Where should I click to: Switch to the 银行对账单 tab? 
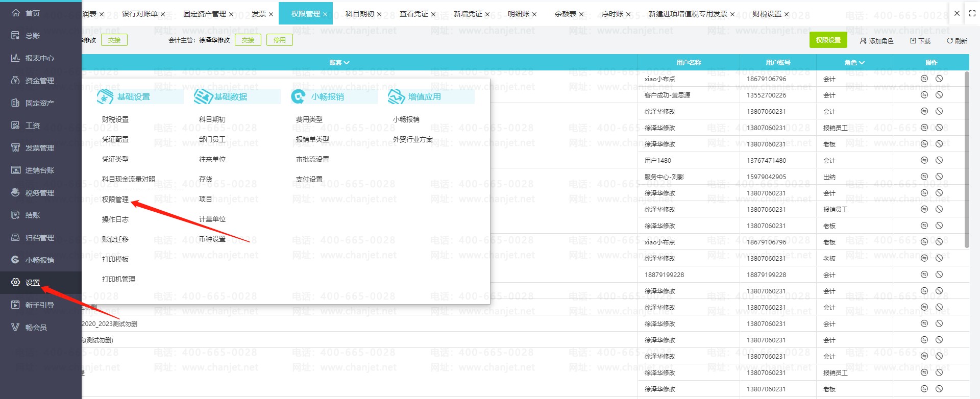139,14
